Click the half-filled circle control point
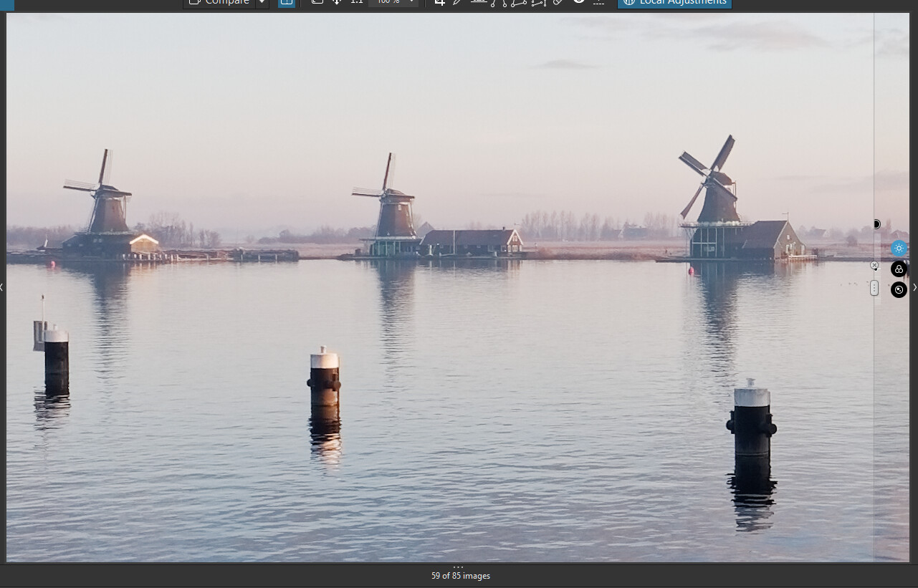 (876, 224)
